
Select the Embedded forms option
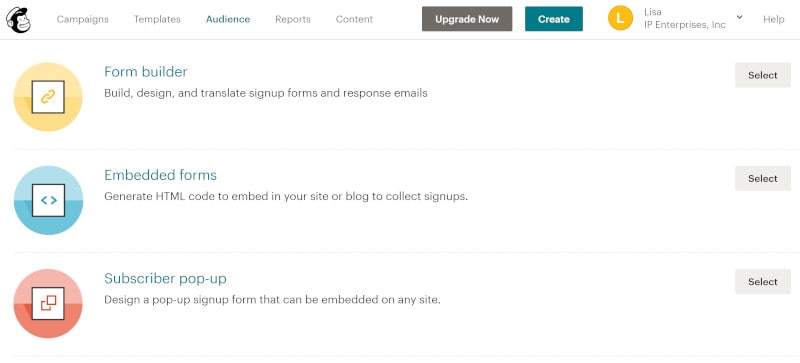(763, 178)
